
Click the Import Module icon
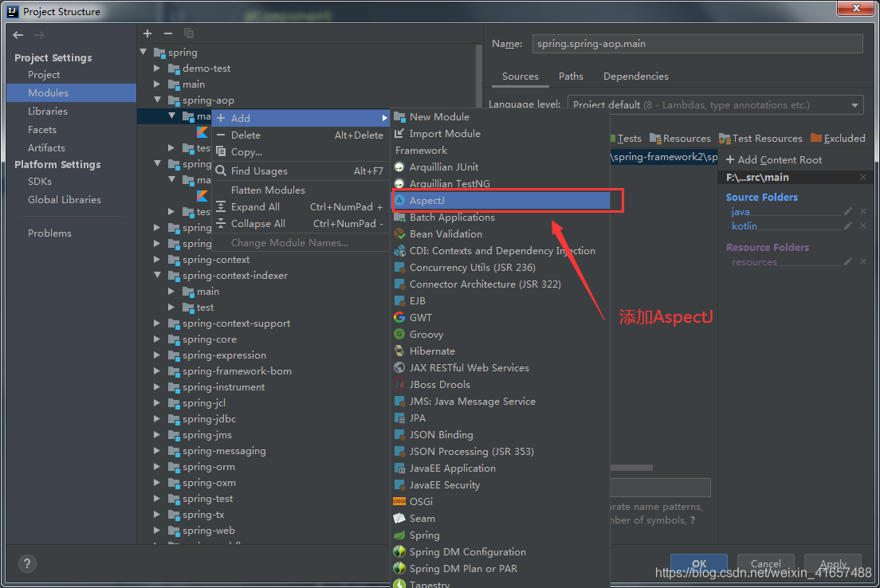(399, 134)
